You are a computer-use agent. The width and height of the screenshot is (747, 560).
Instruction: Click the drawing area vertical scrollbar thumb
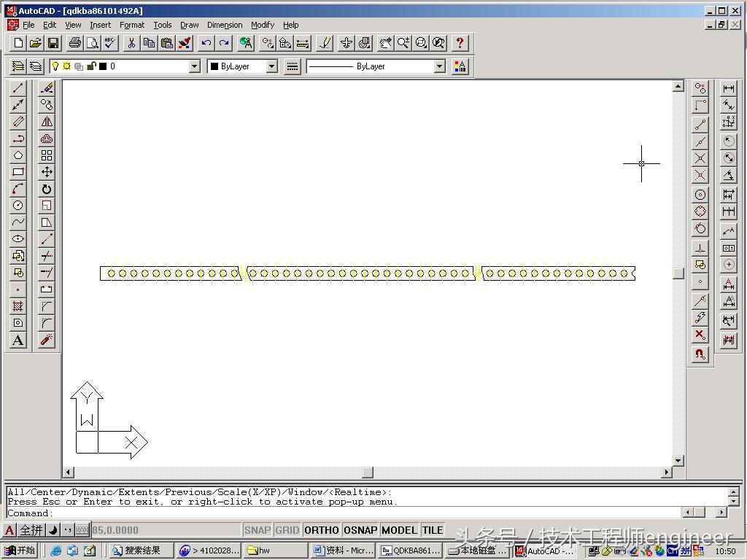[678, 273]
